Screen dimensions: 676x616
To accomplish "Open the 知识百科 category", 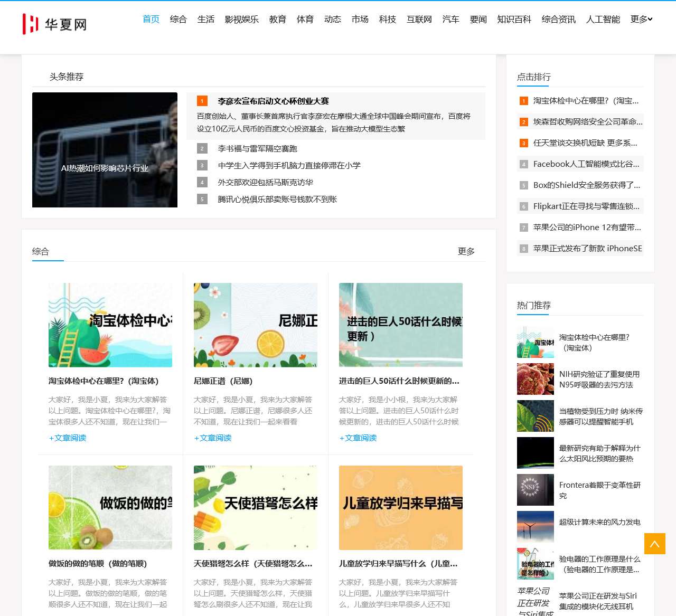I will (x=514, y=19).
